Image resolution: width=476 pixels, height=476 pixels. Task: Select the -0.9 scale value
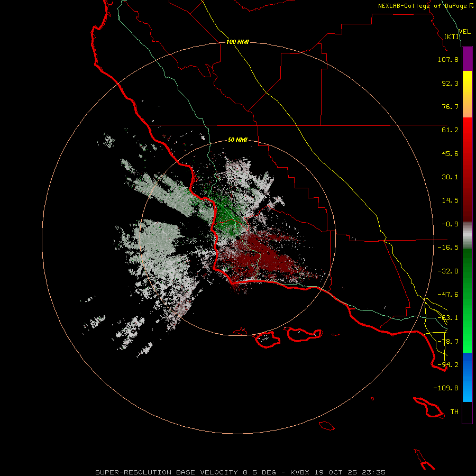click(x=450, y=224)
